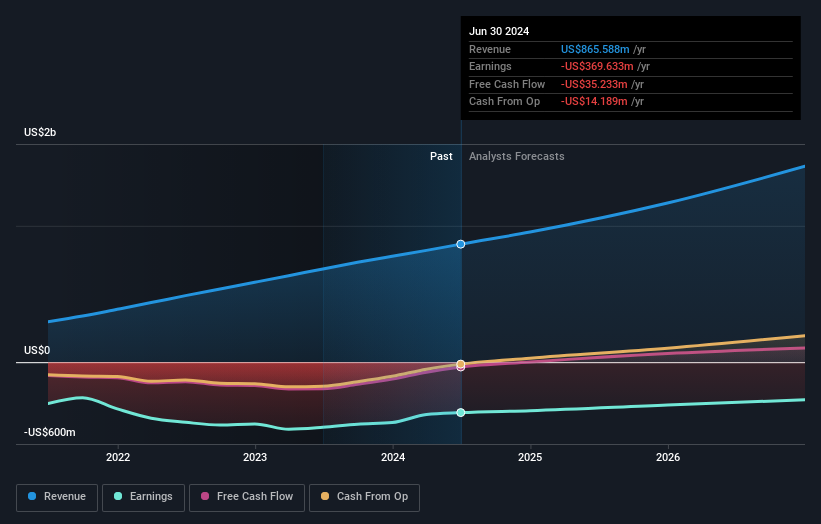Image resolution: width=821 pixels, height=524 pixels.
Task: Select the earnings data point on teal line
Action: pos(461,412)
